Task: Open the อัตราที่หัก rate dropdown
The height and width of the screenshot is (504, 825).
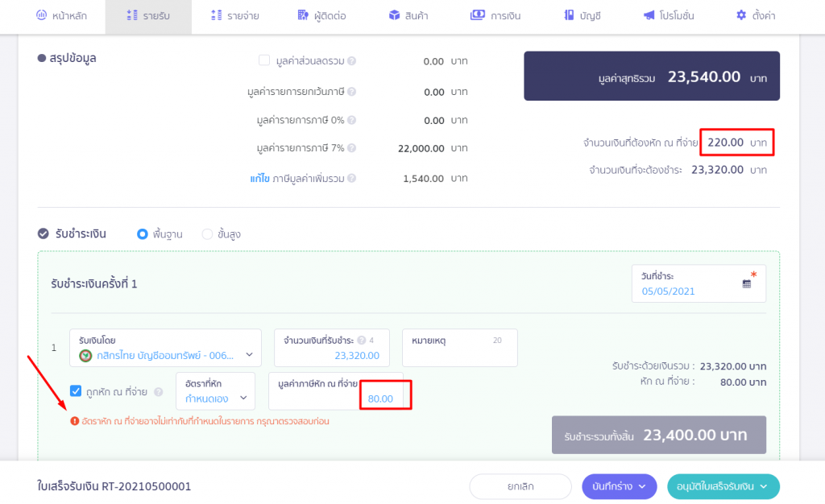Action: [215, 391]
